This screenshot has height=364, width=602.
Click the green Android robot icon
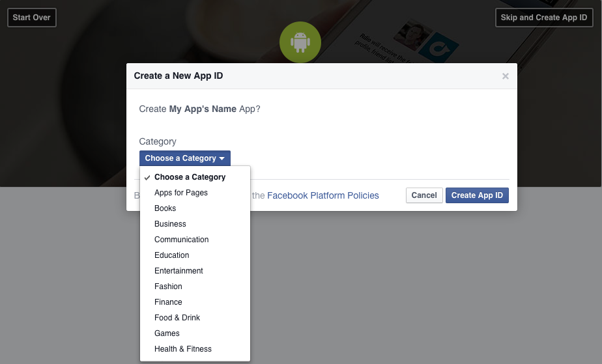300,42
